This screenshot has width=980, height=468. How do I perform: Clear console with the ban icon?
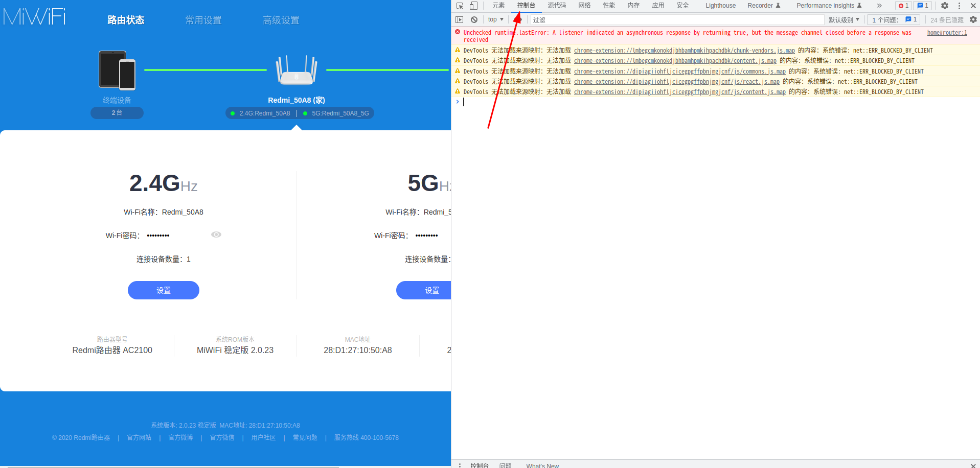click(x=474, y=19)
